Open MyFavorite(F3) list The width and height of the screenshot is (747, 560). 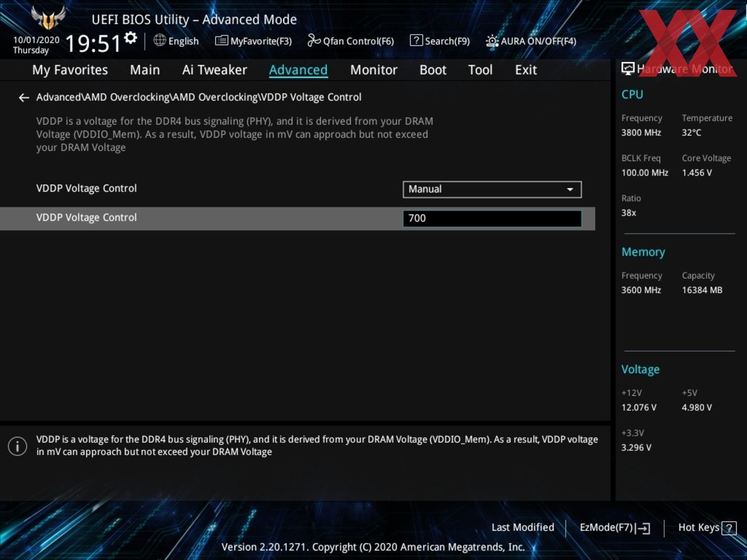(x=253, y=41)
